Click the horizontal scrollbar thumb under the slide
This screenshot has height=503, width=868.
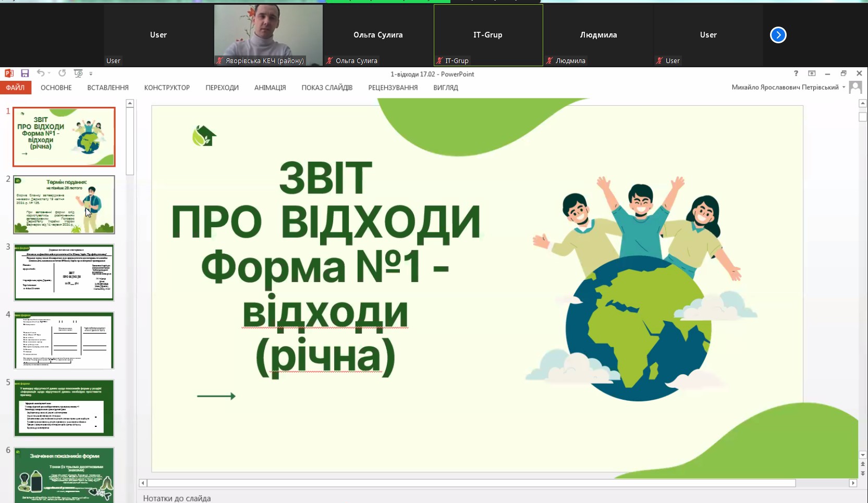pos(471,483)
